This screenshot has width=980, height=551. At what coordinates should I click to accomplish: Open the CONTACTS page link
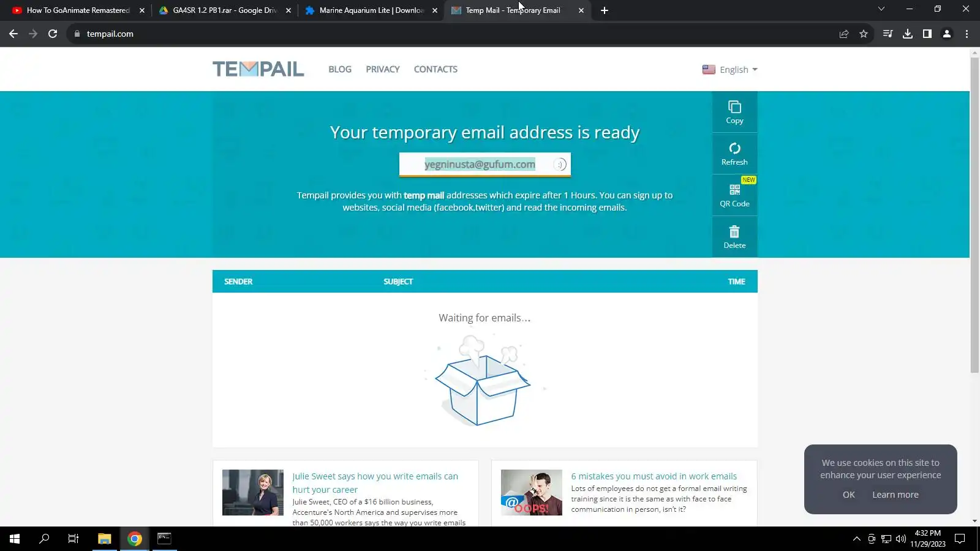[435, 69]
